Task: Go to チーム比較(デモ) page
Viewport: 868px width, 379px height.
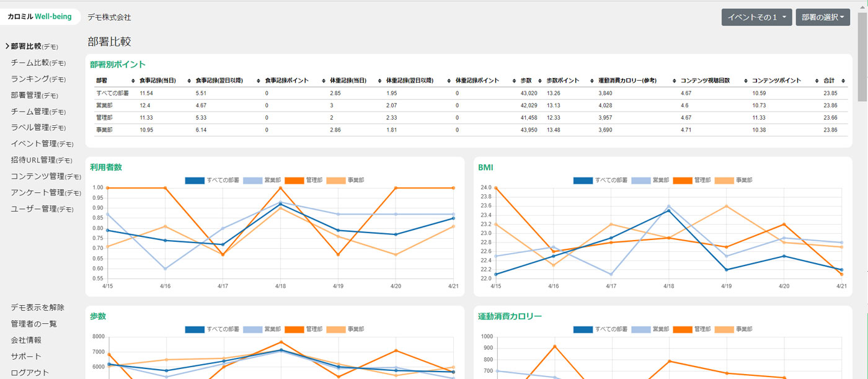Action: coord(38,63)
